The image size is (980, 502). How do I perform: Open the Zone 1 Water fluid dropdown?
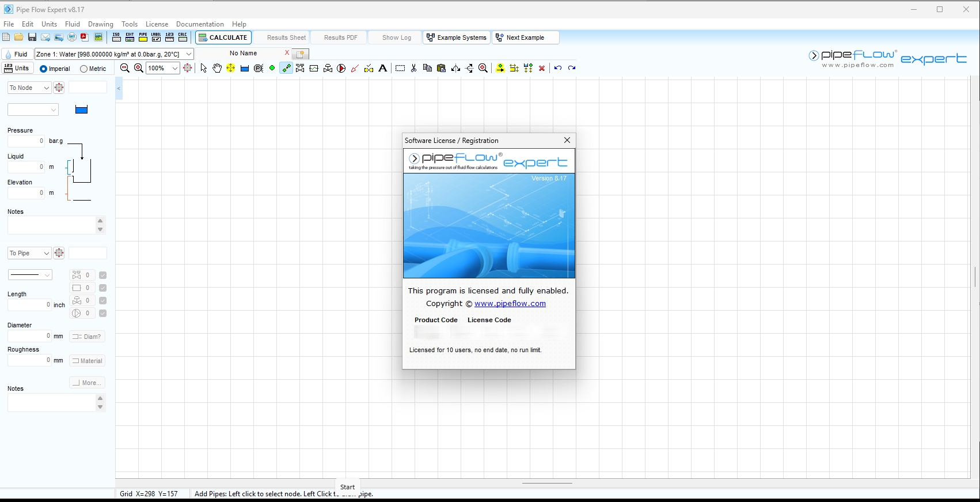coord(114,54)
